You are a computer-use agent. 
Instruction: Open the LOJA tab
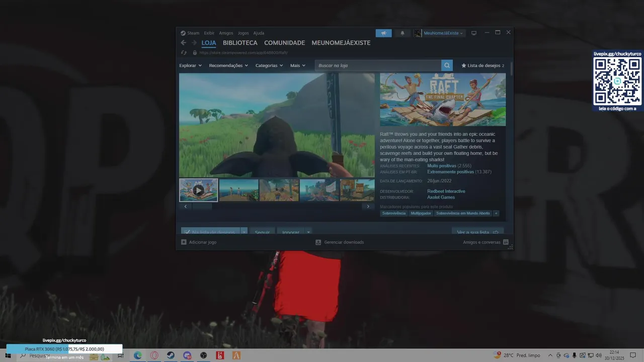(x=209, y=43)
